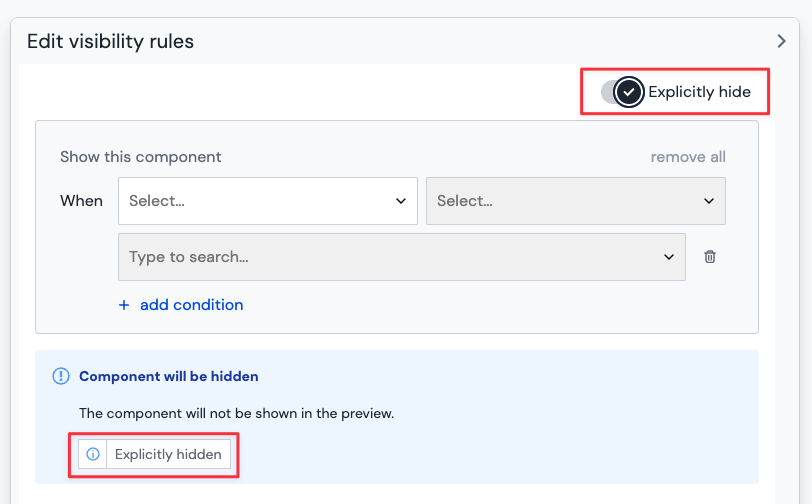Image resolution: width=812 pixels, height=504 pixels.
Task: Click the info icon in Explicitly hidden badge
Action: (x=93, y=454)
